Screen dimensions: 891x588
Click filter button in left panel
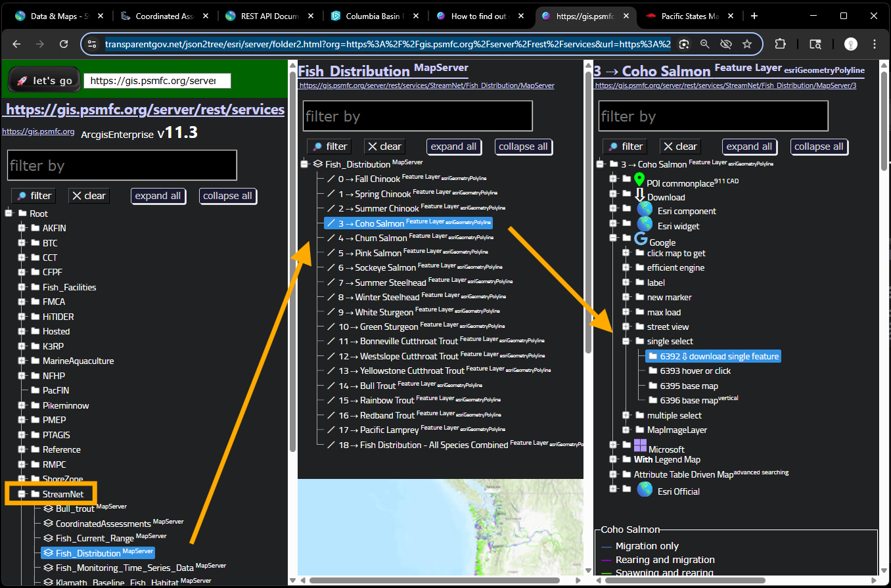click(x=34, y=196)
